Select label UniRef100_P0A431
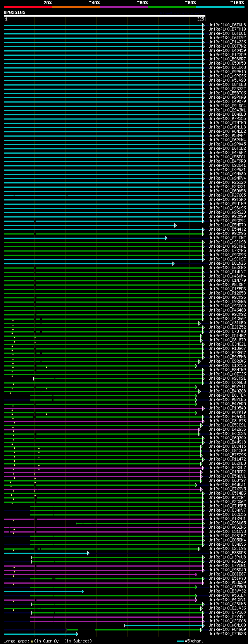Image resolution: width=248 pixels, height=644 pixels. (227, 416)
